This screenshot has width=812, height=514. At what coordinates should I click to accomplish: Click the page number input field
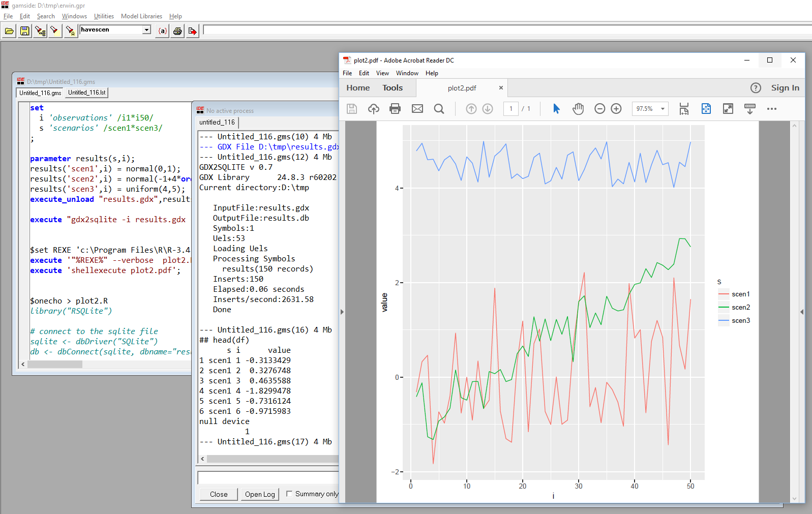click(510, 109)
